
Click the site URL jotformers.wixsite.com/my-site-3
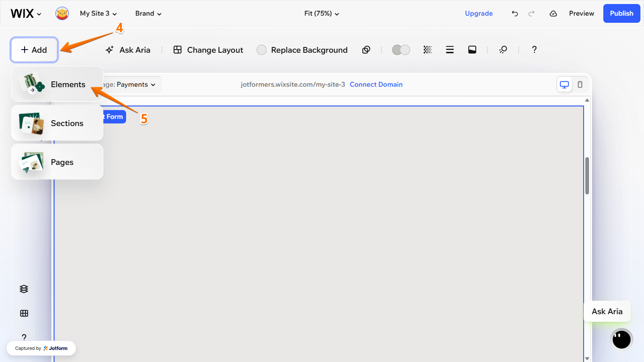click(293, 84)
